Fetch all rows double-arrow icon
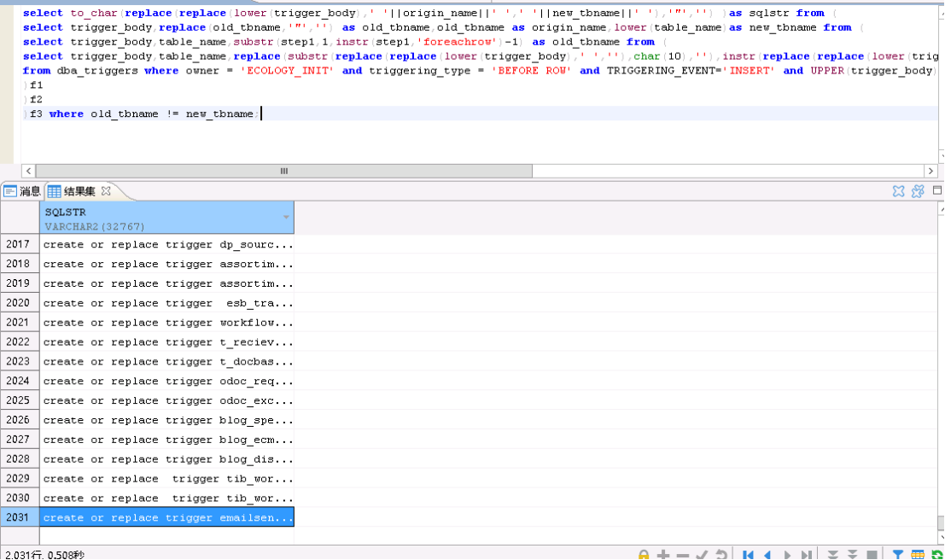Image resolution: width=945 pixels, height=560 pixels. click(852, 555)
